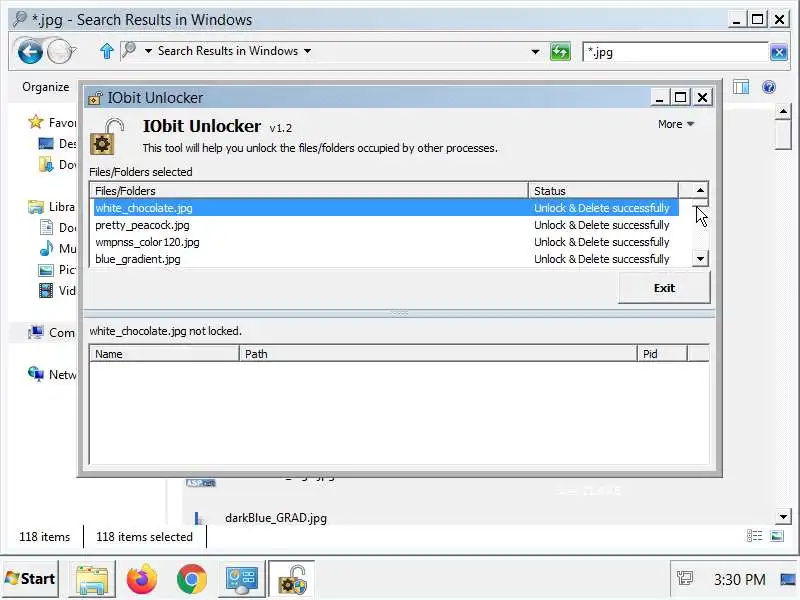Open address bar history dropdown arrow
Viewport: 800px width, 600px height.
535,52
